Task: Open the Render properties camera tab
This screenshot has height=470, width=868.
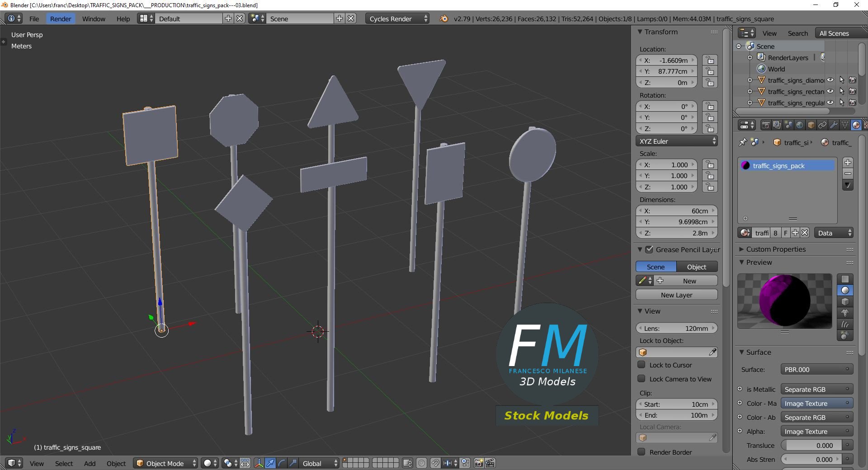Action: click(x=765, y=125)
